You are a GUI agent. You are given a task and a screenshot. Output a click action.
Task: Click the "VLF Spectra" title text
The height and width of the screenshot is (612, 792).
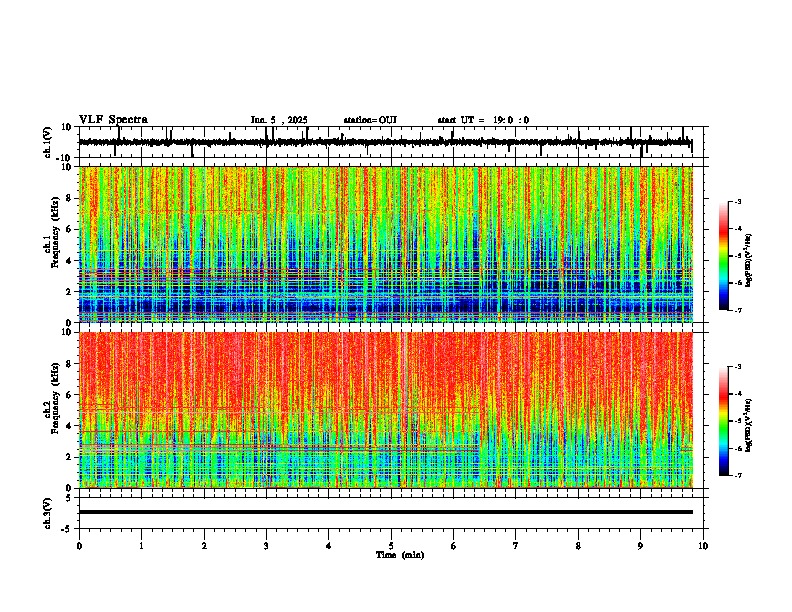(x=113, y=120)
